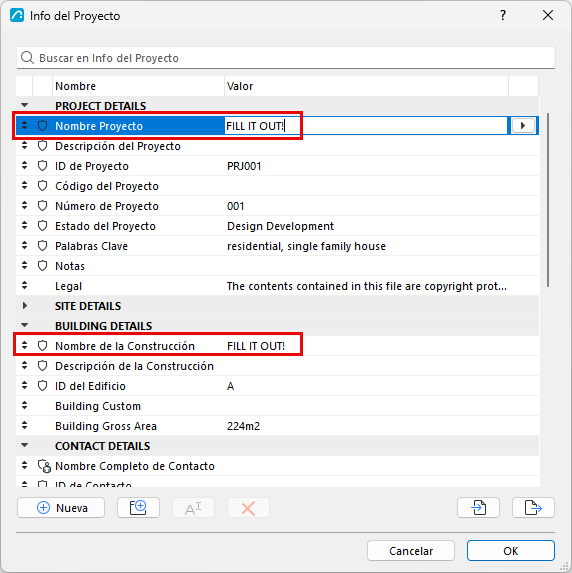Click the shield icon beside Nombre de la Construcción
Viewport: 572px width, 573px height.
pos(43,346)
